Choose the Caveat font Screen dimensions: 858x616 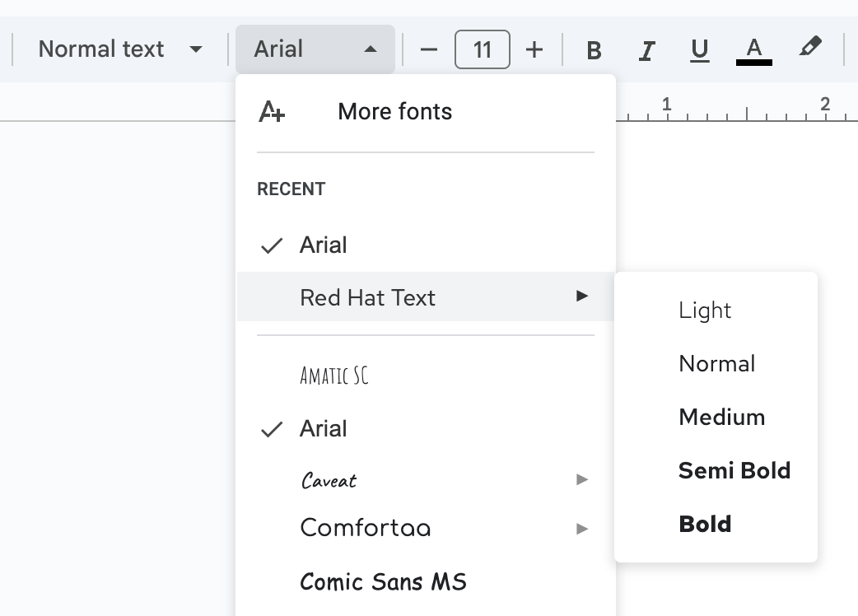coord(426,480)
